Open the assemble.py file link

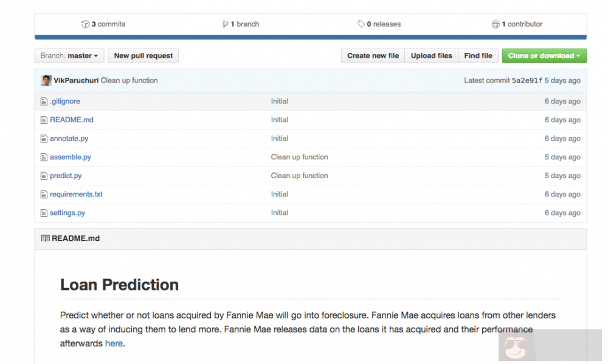[71, 157]
